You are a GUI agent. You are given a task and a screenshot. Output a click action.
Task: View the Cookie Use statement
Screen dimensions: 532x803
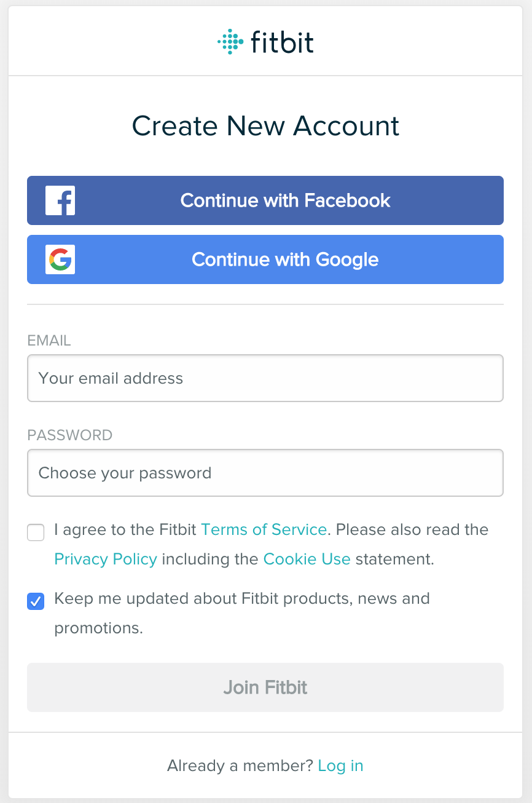[x=307, y=559]
